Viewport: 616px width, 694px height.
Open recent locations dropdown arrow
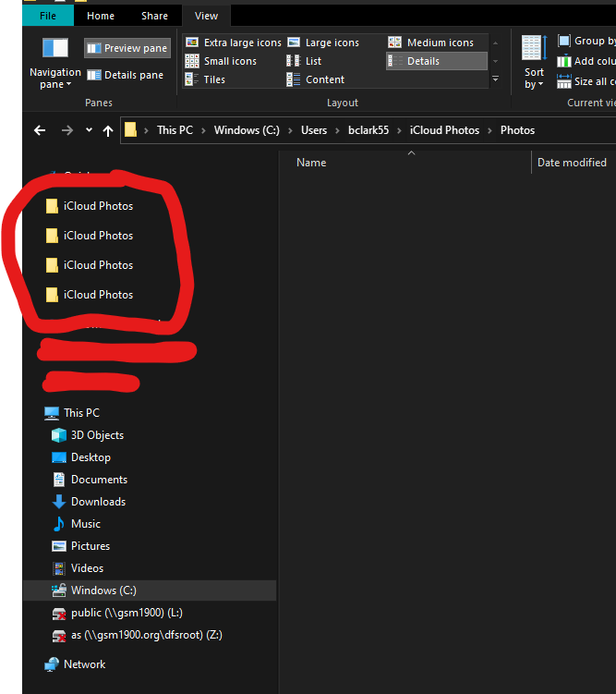click(89, 130)
